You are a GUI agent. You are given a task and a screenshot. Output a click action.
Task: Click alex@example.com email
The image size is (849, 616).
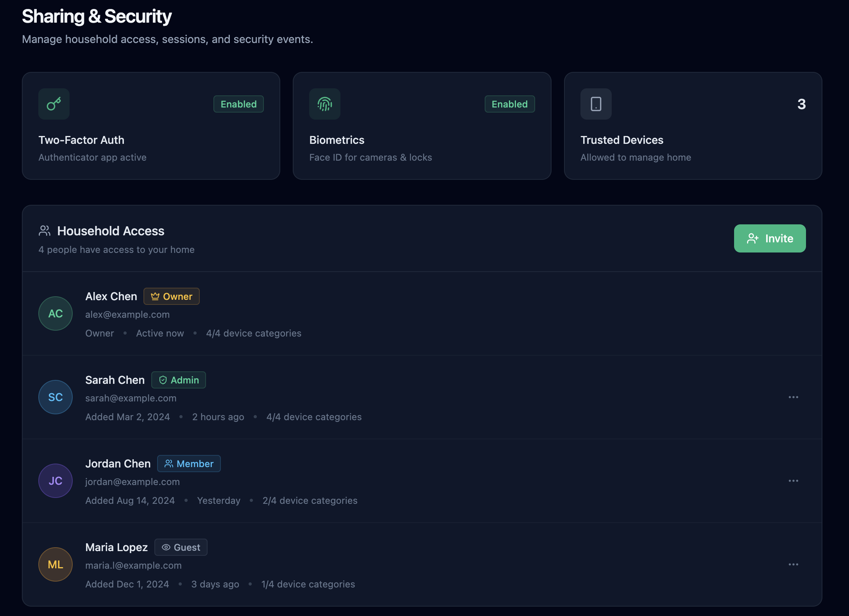[127, 315]
